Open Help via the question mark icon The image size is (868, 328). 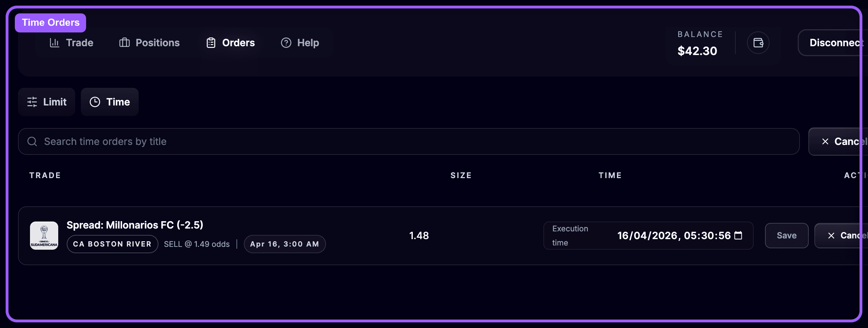(x=285, y=42)
